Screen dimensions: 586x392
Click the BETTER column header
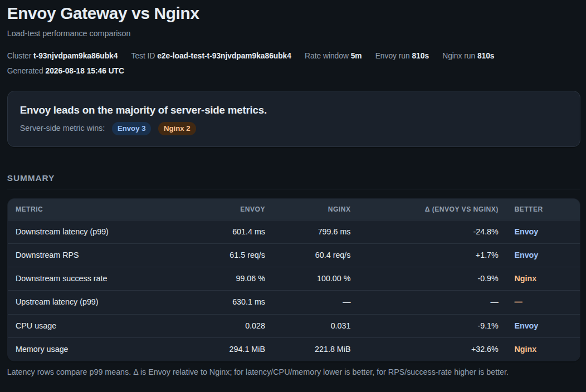click(529, 209)
